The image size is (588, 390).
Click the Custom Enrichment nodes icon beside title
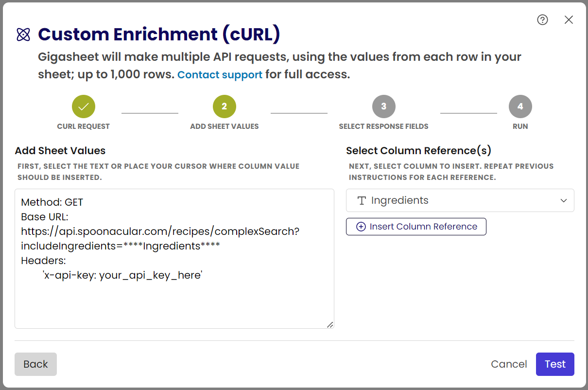coord(23,35)
